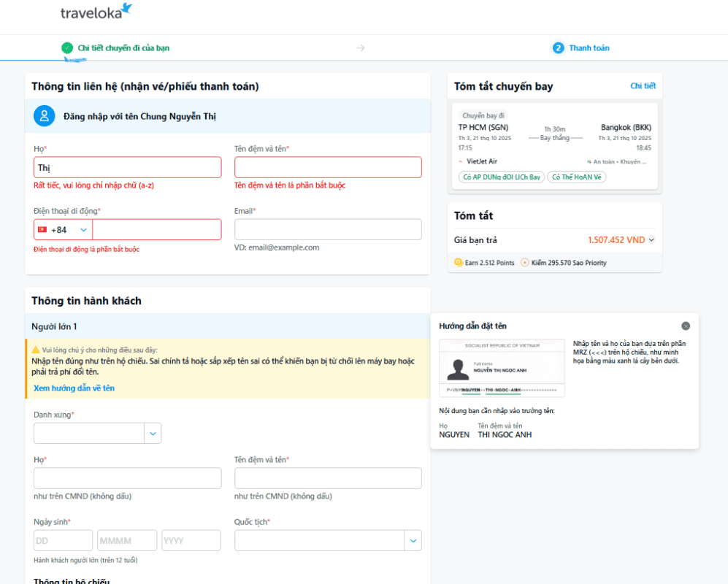Image resolution: width=728 pixels, height=584 pixels.
Task: Open the Quốc tịch nationality dropdown
Action: (413, 540)
